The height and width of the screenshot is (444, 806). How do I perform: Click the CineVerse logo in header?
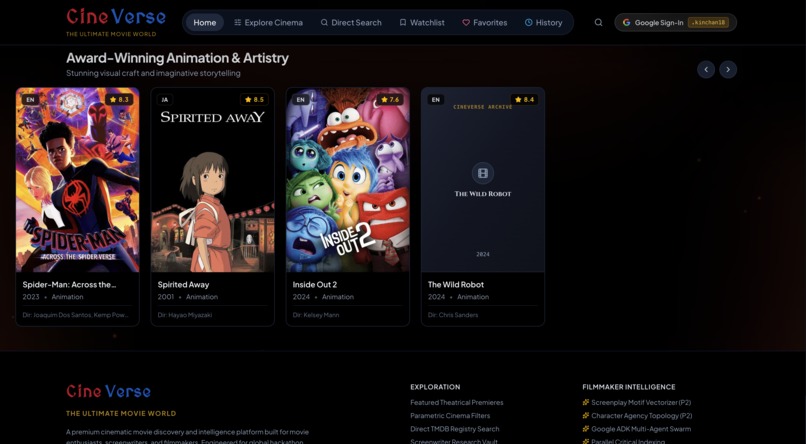click(x=116, y=17)
